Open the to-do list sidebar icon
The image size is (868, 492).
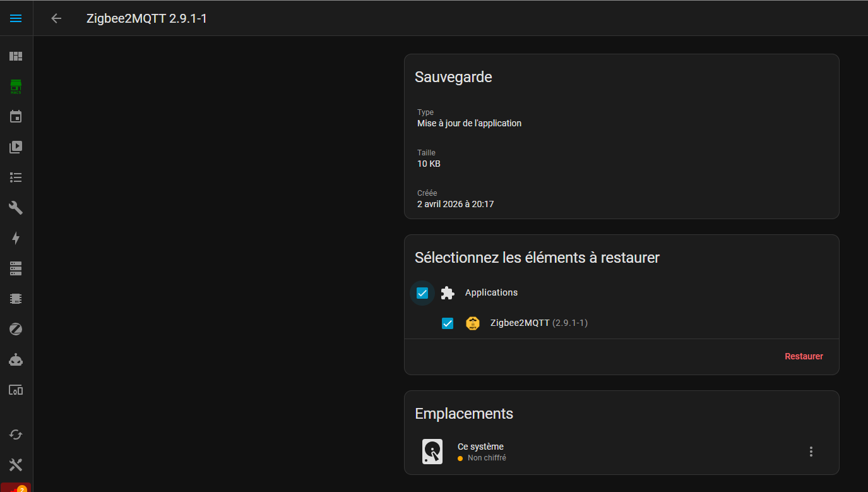pos(16,177)
